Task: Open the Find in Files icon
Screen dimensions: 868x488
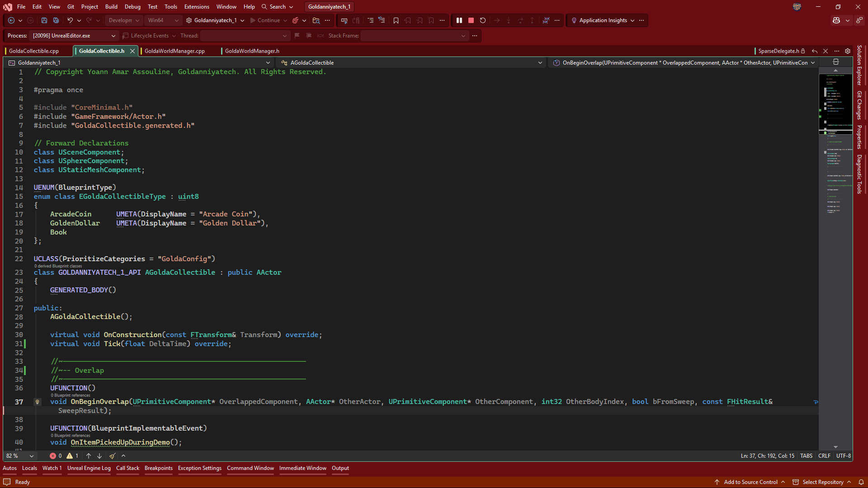Action: coord(316,20)
